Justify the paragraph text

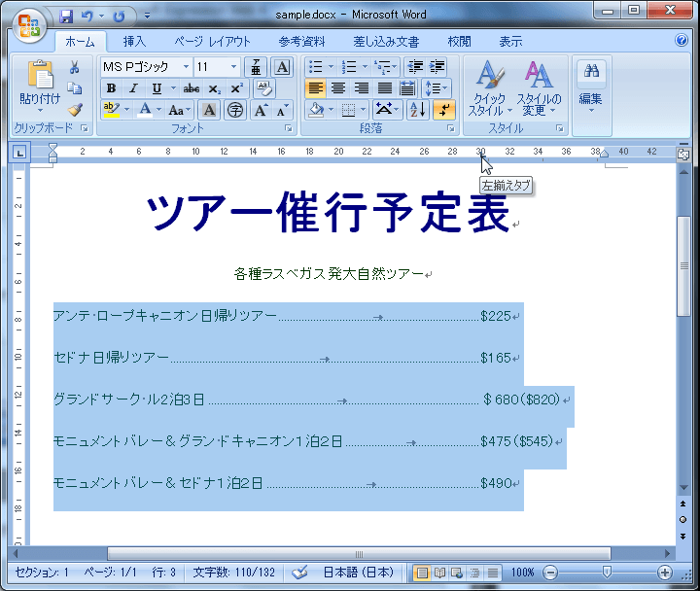384,88
